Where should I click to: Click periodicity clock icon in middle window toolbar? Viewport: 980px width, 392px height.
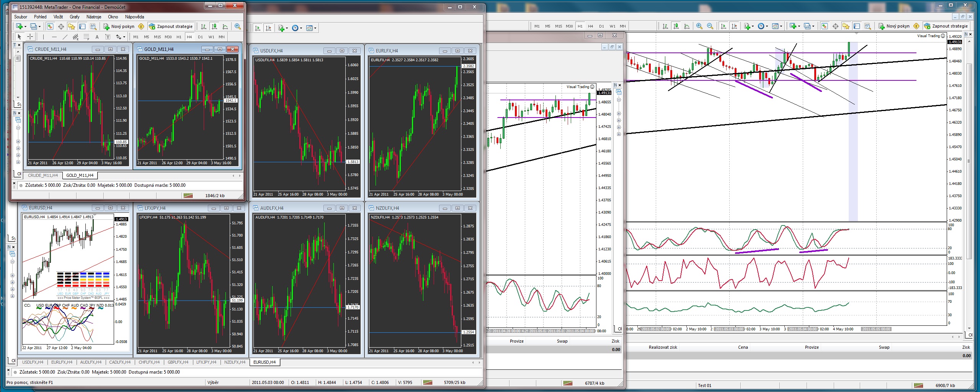(295, 28)
